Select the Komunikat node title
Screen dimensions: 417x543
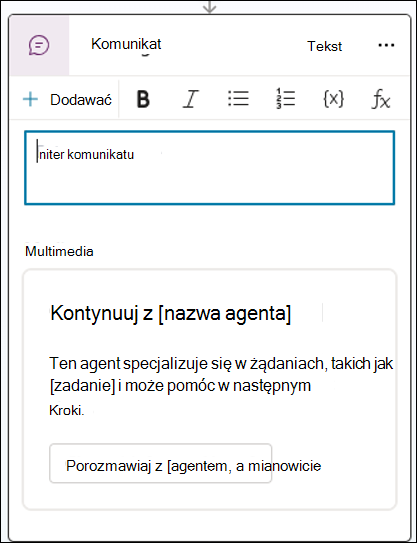[126, 44]
